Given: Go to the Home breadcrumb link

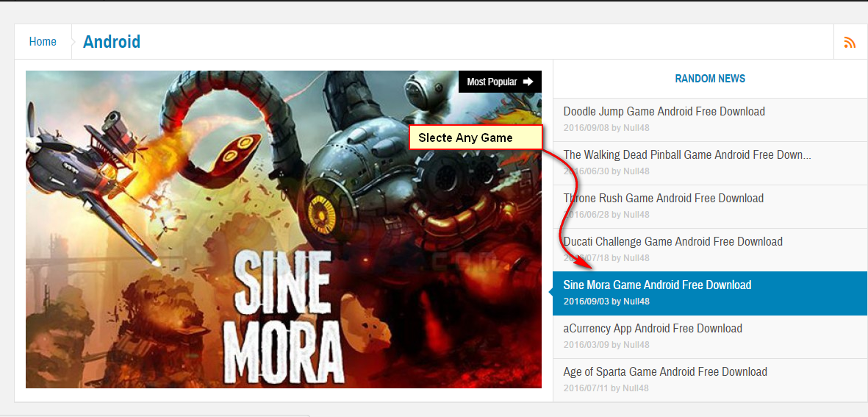Looking at the screenshot, I should pos(43,41).
